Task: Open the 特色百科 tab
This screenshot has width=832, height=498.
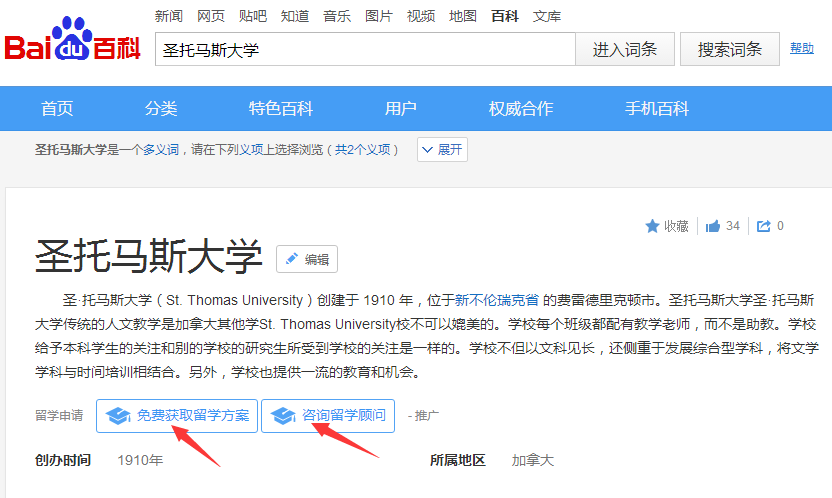Action: pyautogui.click(x=281, y=109)
